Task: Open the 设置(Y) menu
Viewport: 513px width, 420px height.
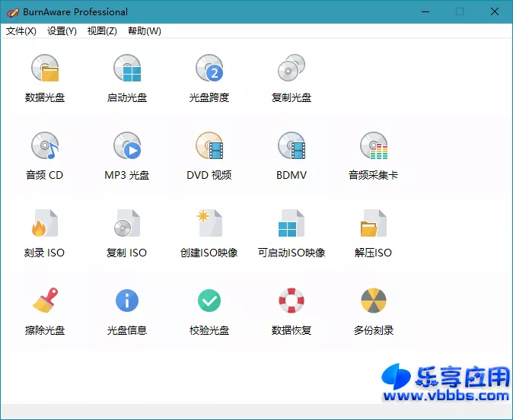Action: coord(62,31)
